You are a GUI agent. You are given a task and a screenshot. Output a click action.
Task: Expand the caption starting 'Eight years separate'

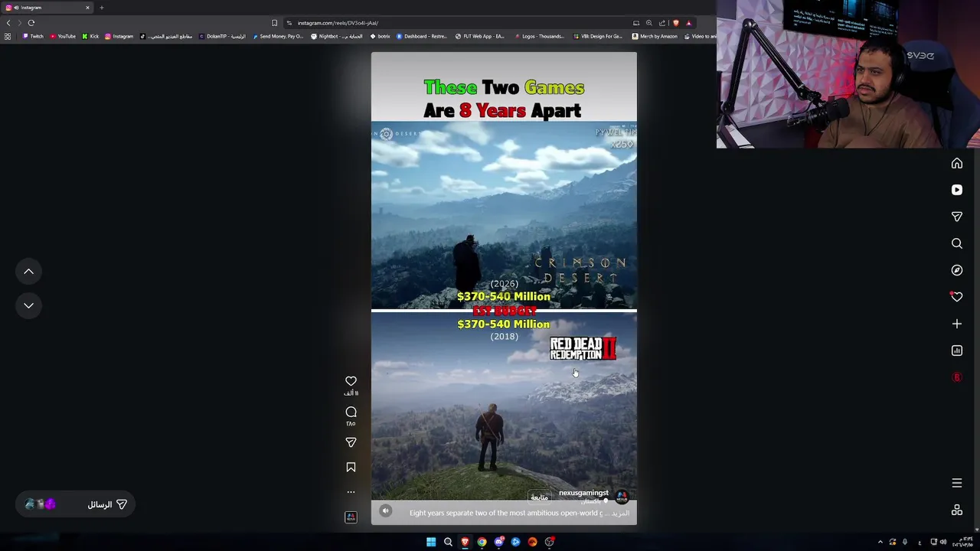click(x=619, y=513)
